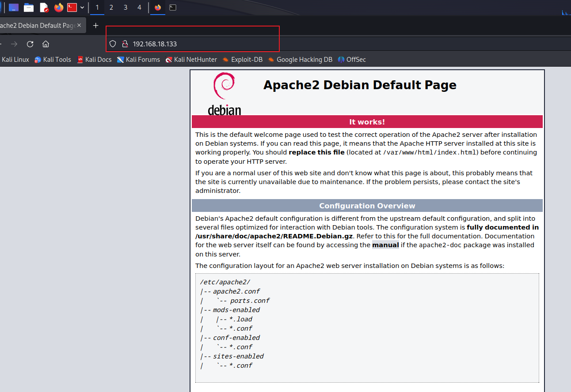Open the Exploit-DB bookmark
Screen dimensions: 571x392
point(242,60)
